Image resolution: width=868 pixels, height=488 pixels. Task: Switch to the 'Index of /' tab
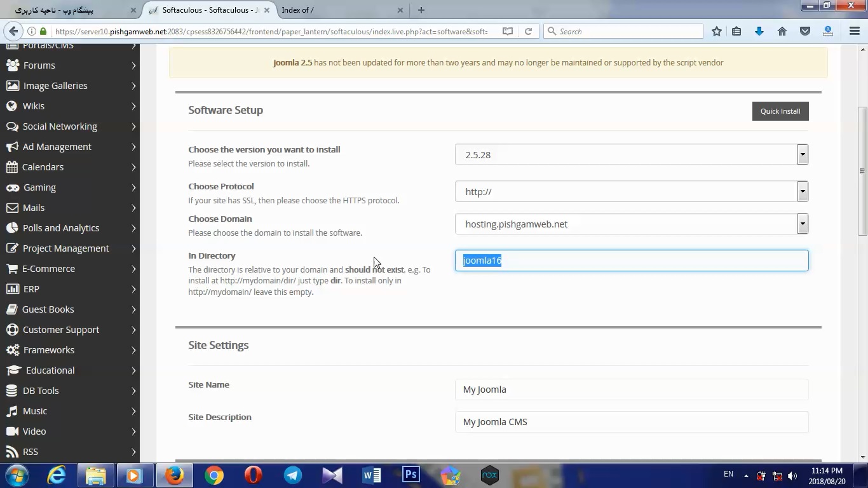[342, 10]
